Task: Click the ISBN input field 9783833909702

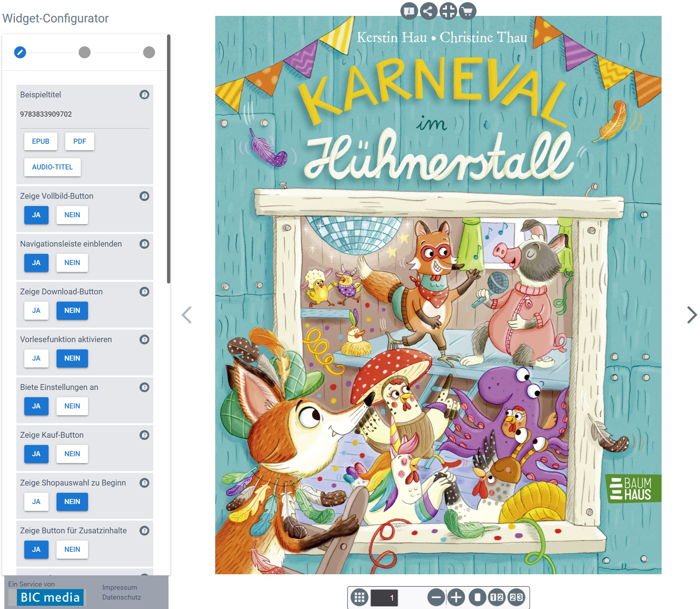Action: pos(84,114)
